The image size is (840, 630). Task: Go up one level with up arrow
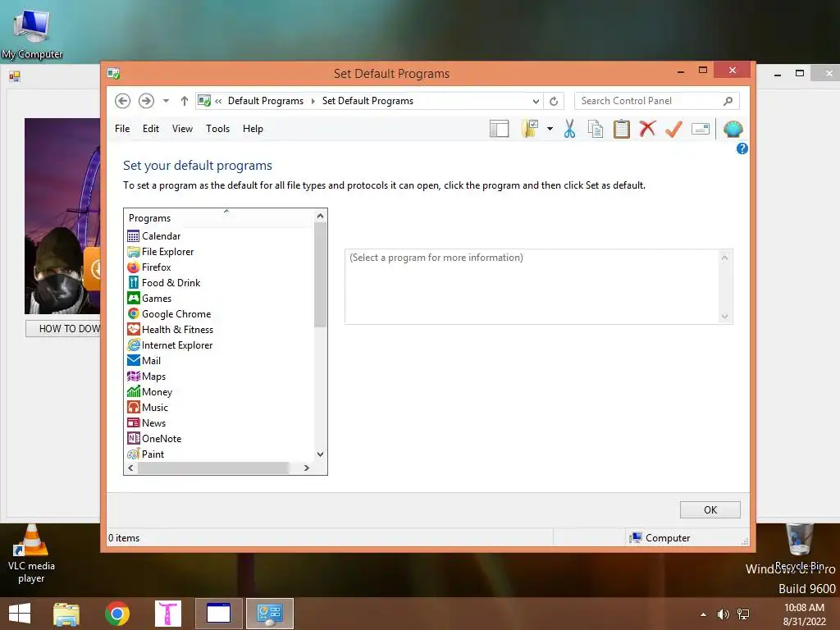[185, 101]
